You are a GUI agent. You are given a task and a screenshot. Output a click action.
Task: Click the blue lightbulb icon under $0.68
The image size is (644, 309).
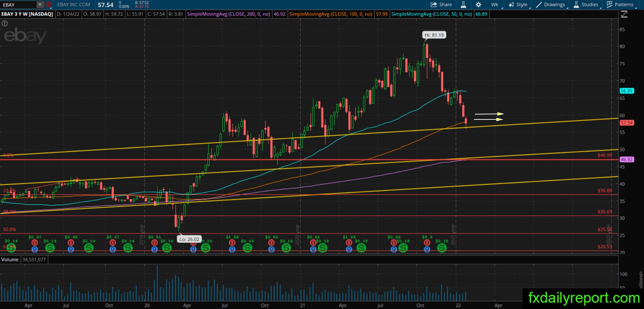click(71, 249)
